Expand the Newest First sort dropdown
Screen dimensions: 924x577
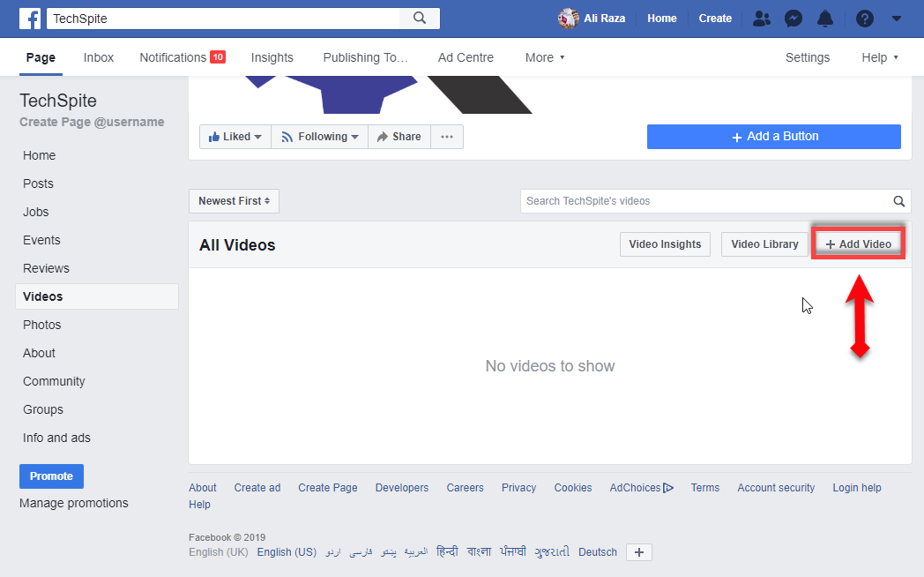coord(234,201)
